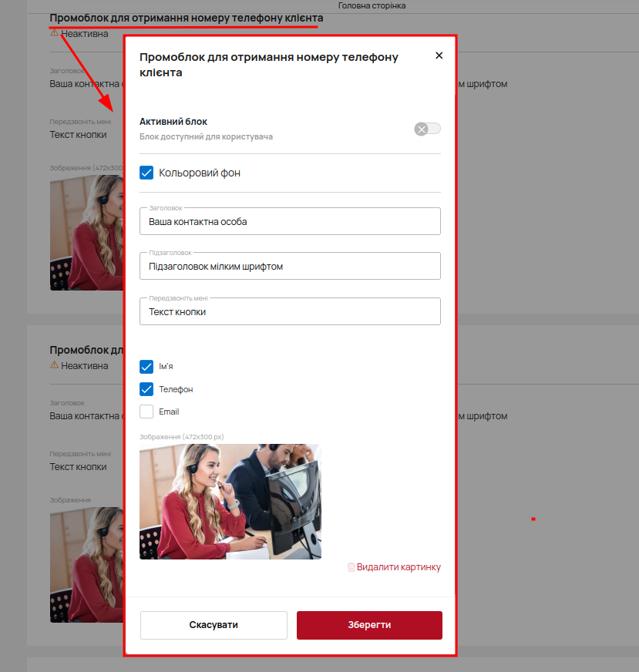Viewport: 639px width, 672px height.
Task: Click the Видалити картинку link
Action: 399,567
